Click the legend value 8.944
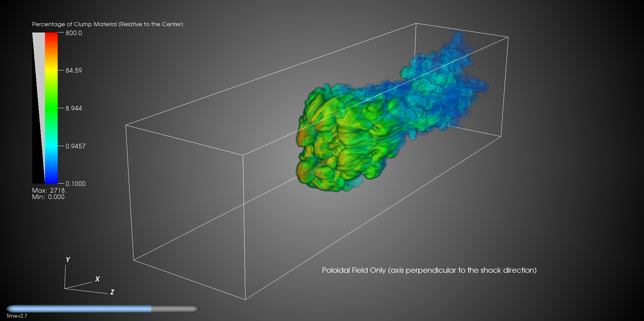This screenshot has height=321, width=644. [x=74, y=108]
